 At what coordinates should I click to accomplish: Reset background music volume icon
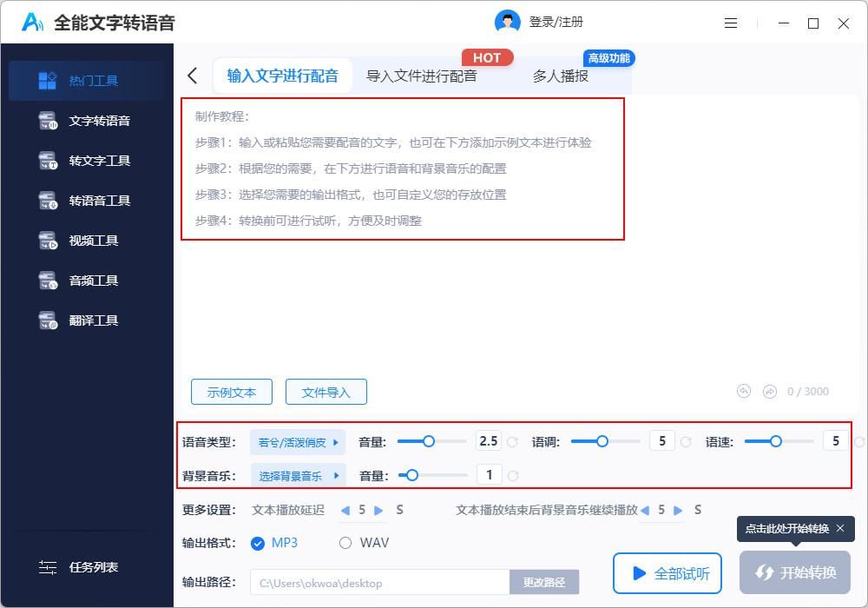point(513,476)
